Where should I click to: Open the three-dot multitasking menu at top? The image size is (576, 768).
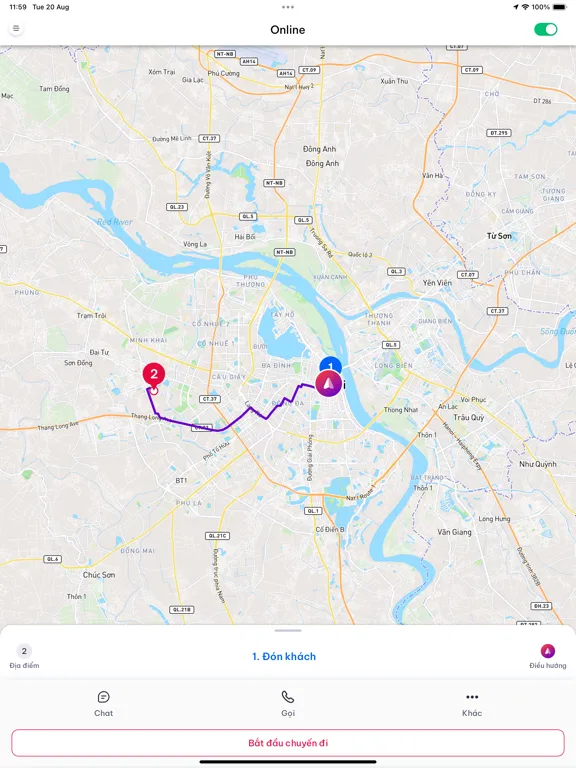[x=288, y=7]
